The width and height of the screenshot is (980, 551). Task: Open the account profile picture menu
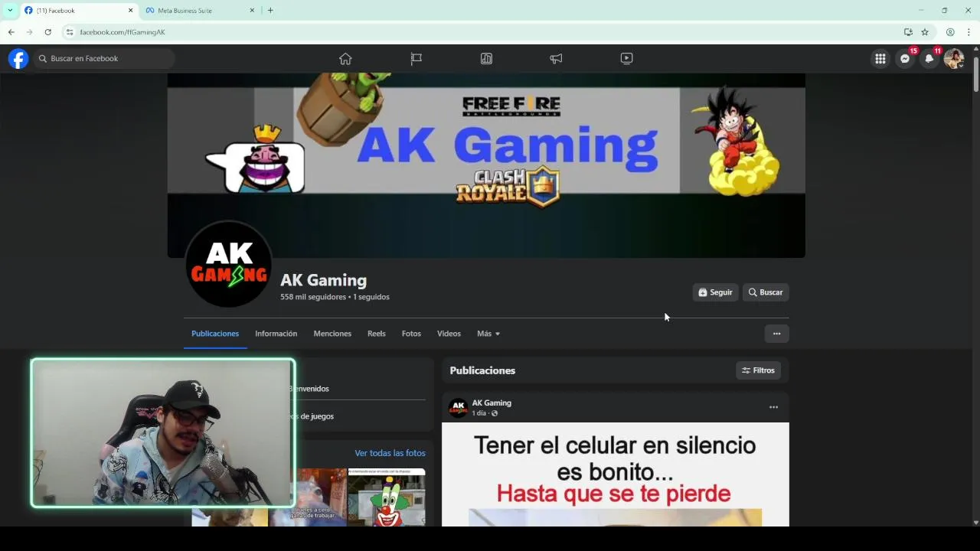(953, 59)
